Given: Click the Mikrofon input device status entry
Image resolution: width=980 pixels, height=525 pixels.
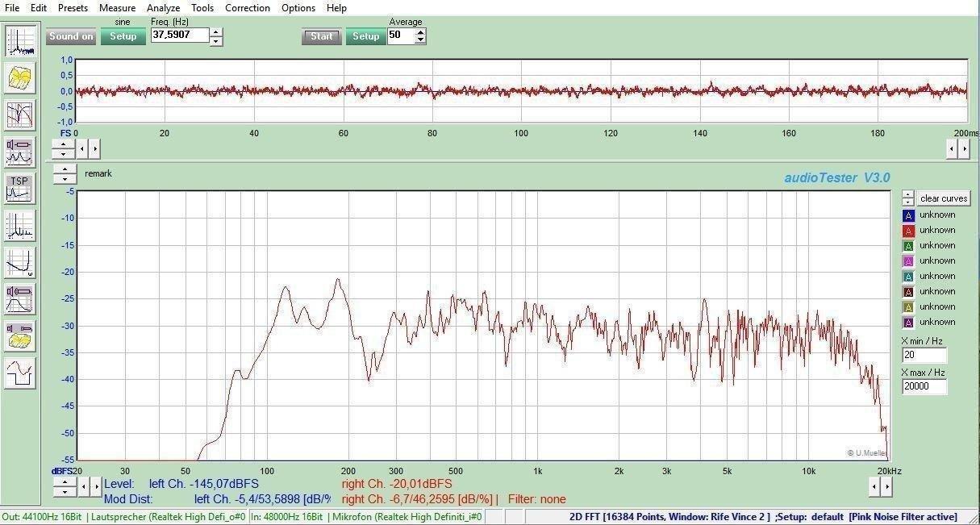Looking at the screenshot, I should 407,517.
